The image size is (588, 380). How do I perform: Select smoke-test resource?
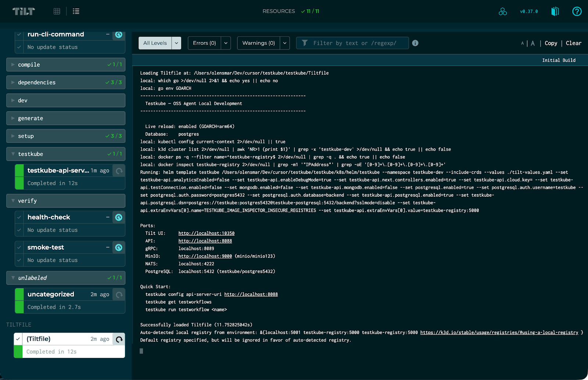(46, 247)
